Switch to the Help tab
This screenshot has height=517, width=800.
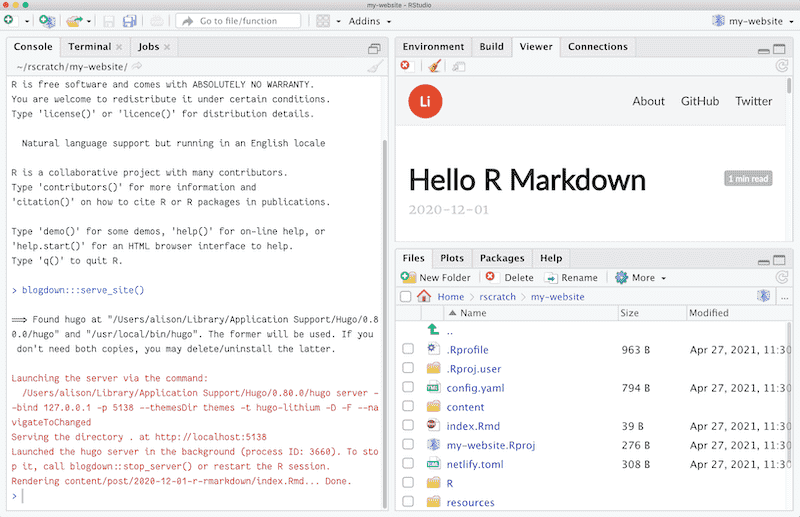coord(551,258)
